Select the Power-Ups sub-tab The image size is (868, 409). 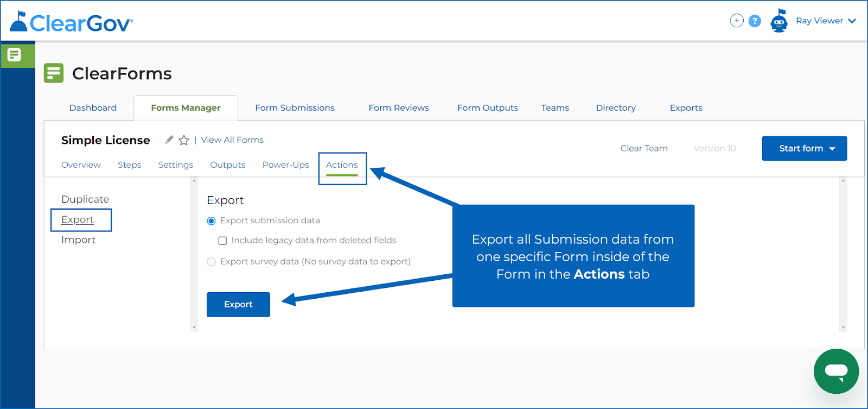285,165
